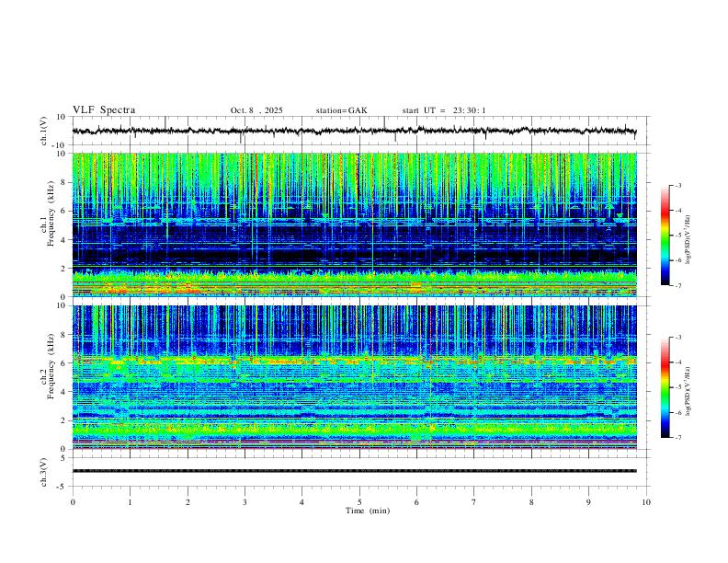Click time axis tick label "1"
The height and width of the screenshot is (563, 728).
[x=130, y=502]
